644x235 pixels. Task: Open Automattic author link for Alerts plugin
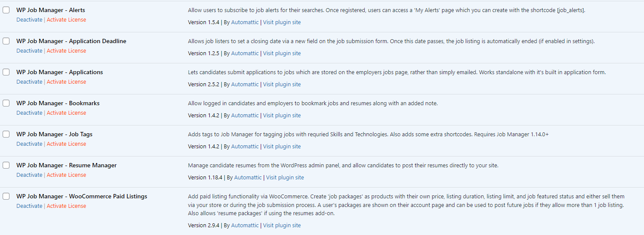pos(245,22)
